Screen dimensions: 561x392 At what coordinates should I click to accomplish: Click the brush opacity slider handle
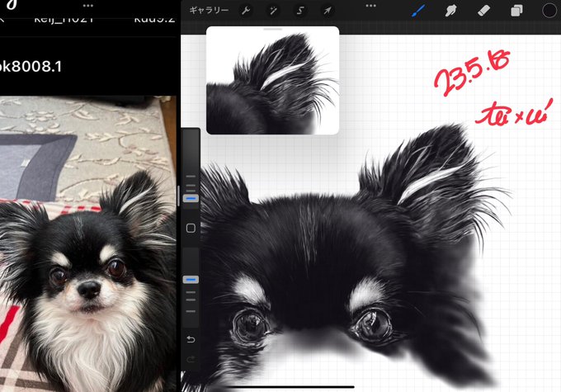coord(191,280)
